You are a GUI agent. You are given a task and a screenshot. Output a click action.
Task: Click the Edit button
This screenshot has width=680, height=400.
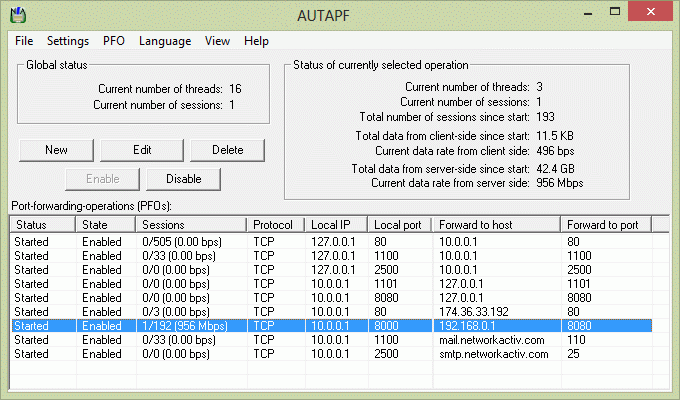[x=142, y=150]
